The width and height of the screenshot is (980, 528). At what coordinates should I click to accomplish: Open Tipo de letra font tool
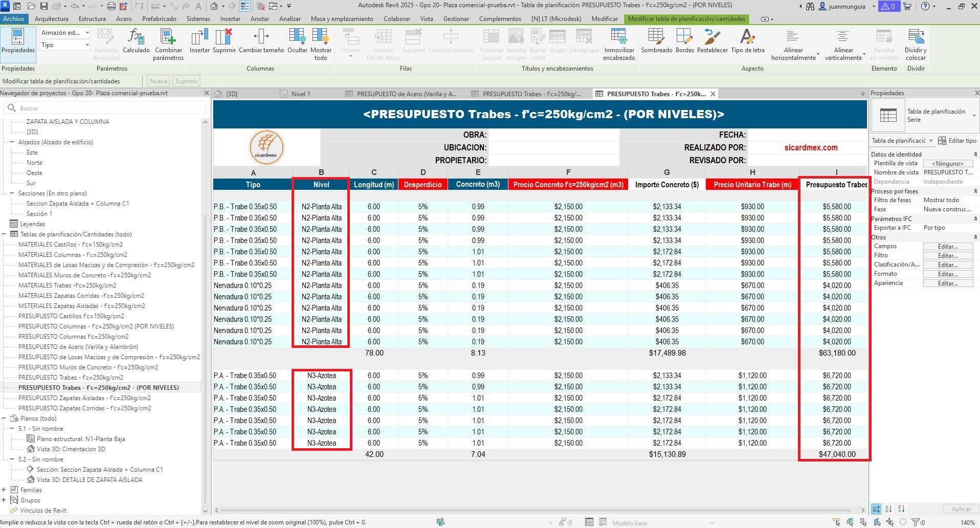747,37
